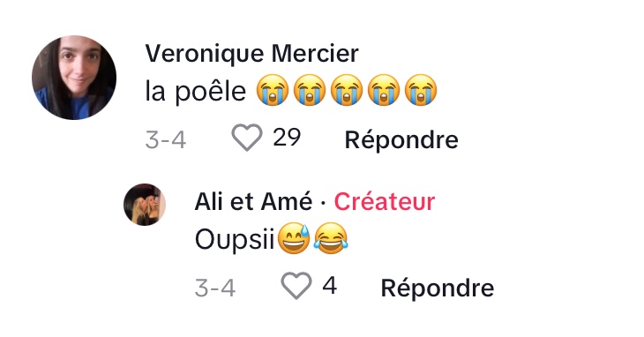Click the tears of joy emoji in the reply
Image resolution: width=644 pixels, height=337 pixels.
pos(331,238)
